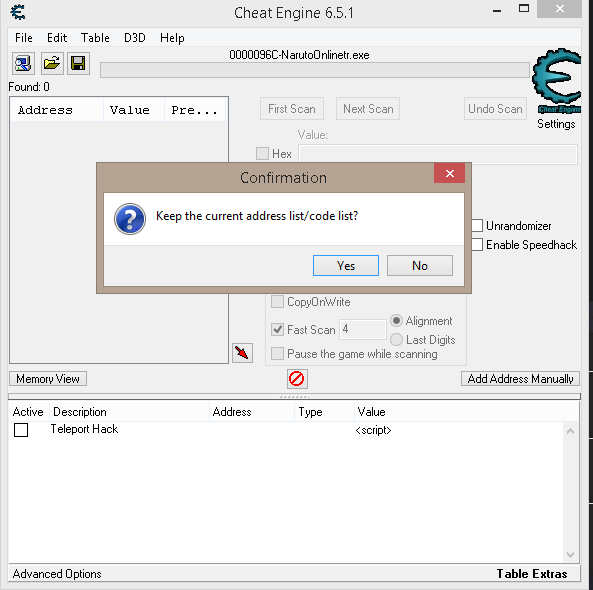Image resolution: width=593 pixels, height=590 pixels.
Task: Open Table Extras
Action: 531,574
